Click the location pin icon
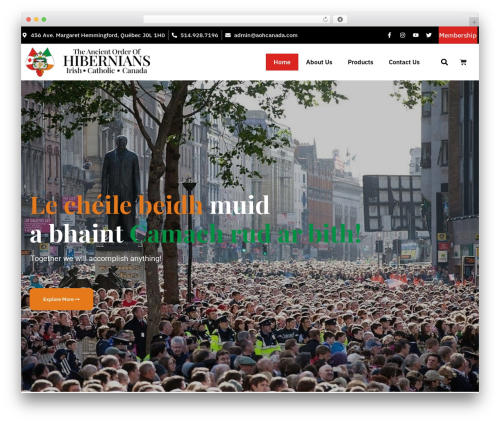 tap(25, 35)
